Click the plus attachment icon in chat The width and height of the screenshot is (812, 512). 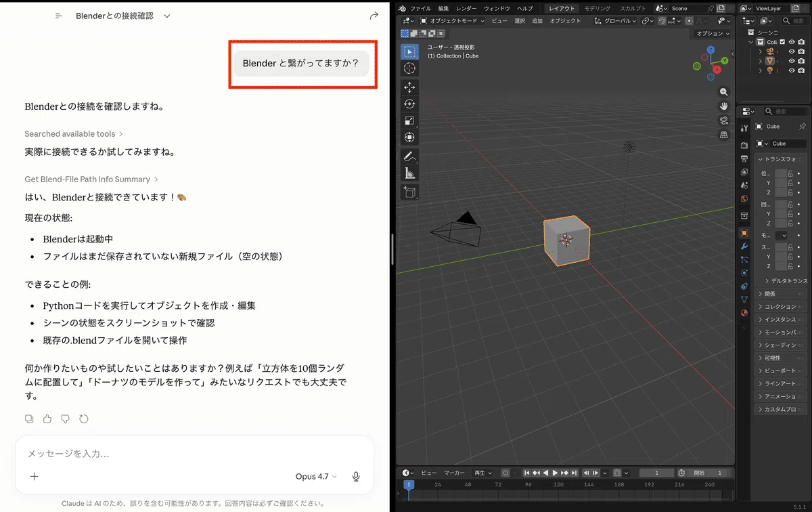click(x=35, y=477)
